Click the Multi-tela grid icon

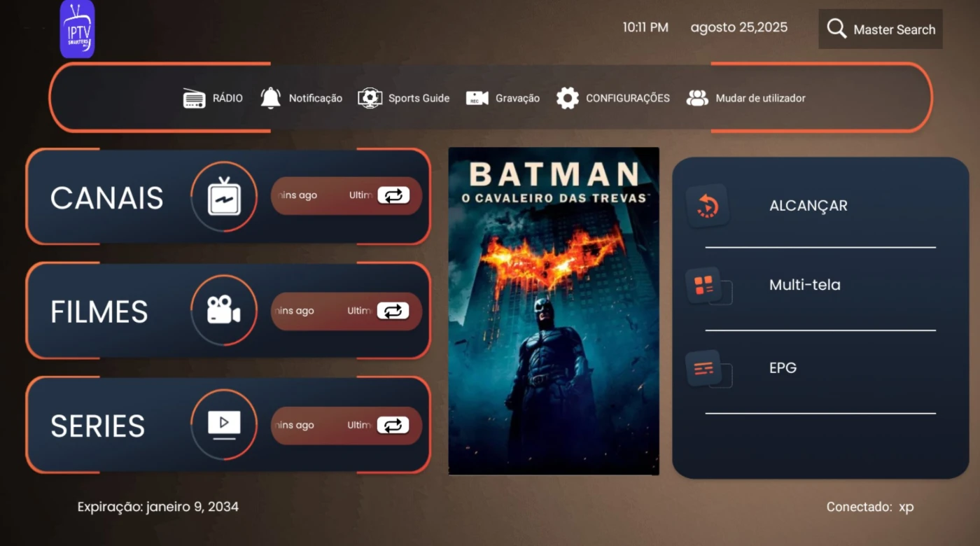[x=704, y=285]
